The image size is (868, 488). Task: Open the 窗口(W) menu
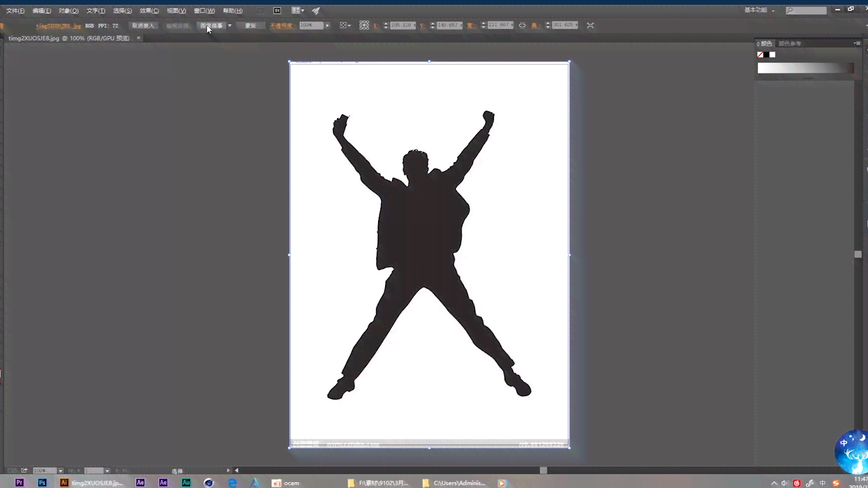pyautogui.click(x=204, y=10)
